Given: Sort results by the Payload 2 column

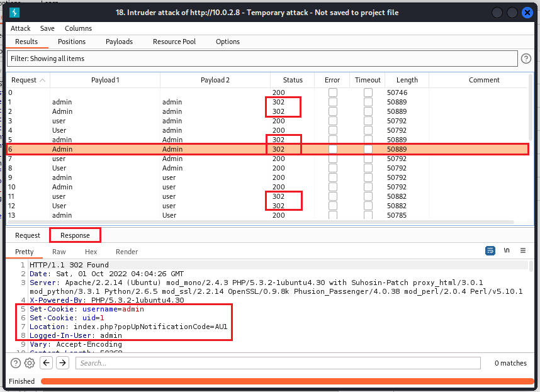Looking at the screenshot, I should 215,80.
